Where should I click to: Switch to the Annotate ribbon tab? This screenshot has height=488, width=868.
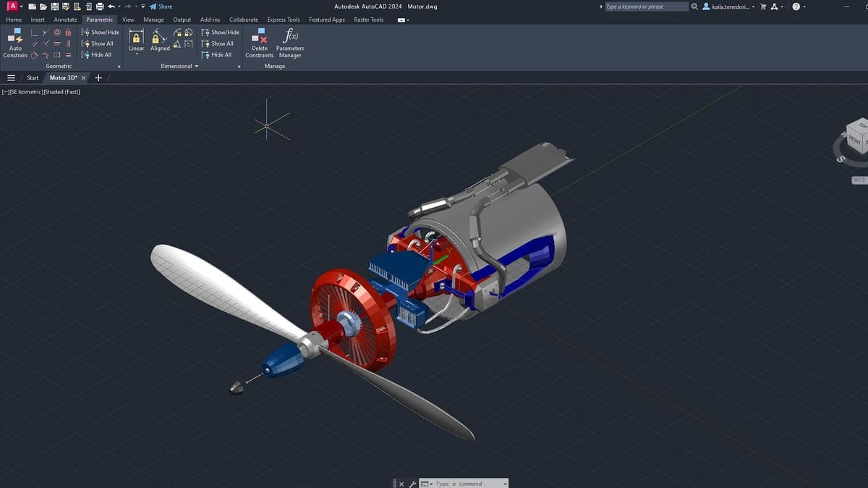(65, 20)
